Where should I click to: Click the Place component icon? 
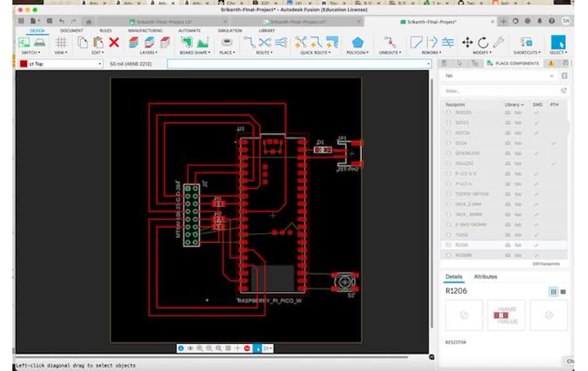[x=227, y=43]
